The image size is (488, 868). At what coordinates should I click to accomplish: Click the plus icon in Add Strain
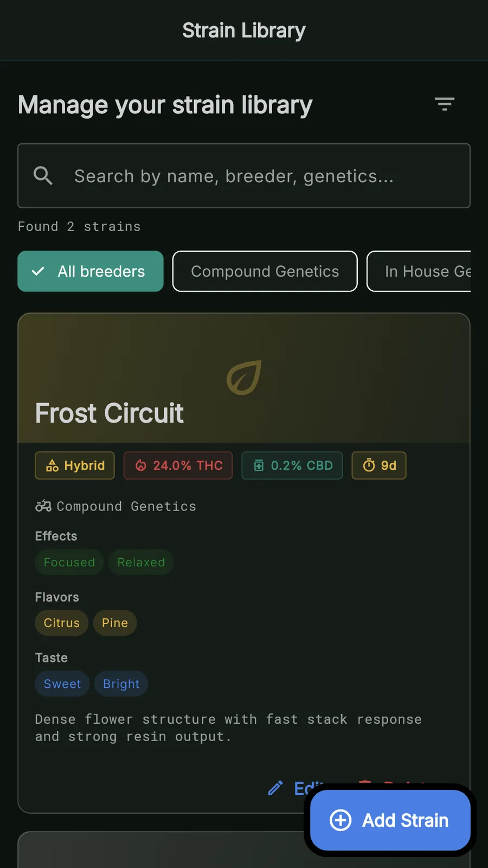[x=341, y=820]
